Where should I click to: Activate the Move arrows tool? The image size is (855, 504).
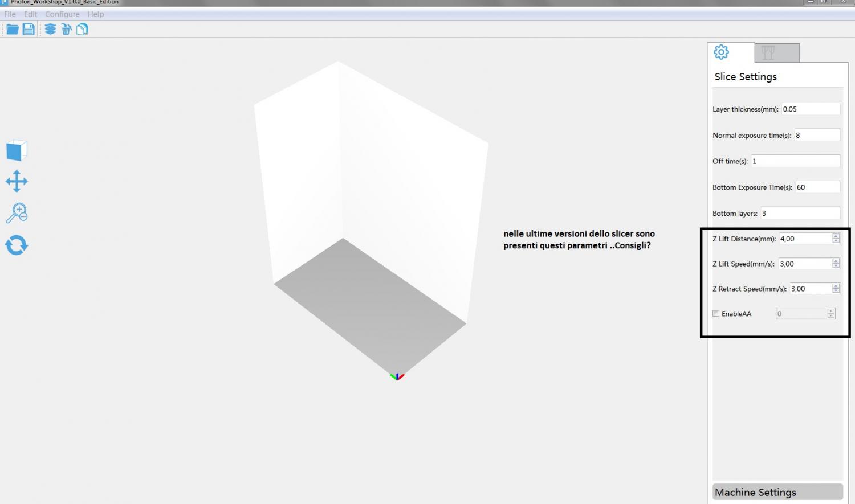pos(17,182)
